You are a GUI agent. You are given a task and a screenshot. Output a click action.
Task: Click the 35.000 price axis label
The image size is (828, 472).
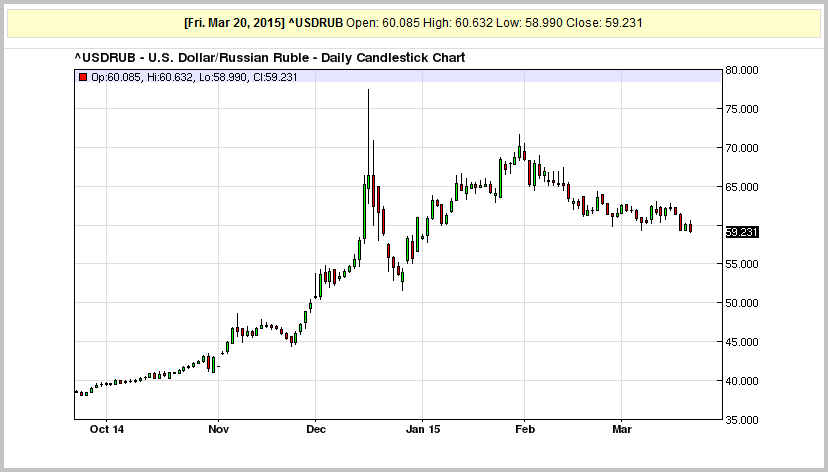pos(741,420)
